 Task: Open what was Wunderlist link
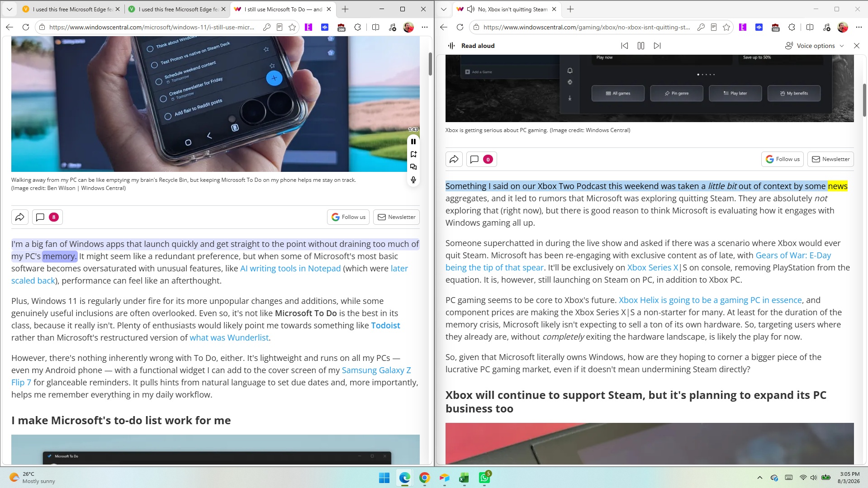229,337
